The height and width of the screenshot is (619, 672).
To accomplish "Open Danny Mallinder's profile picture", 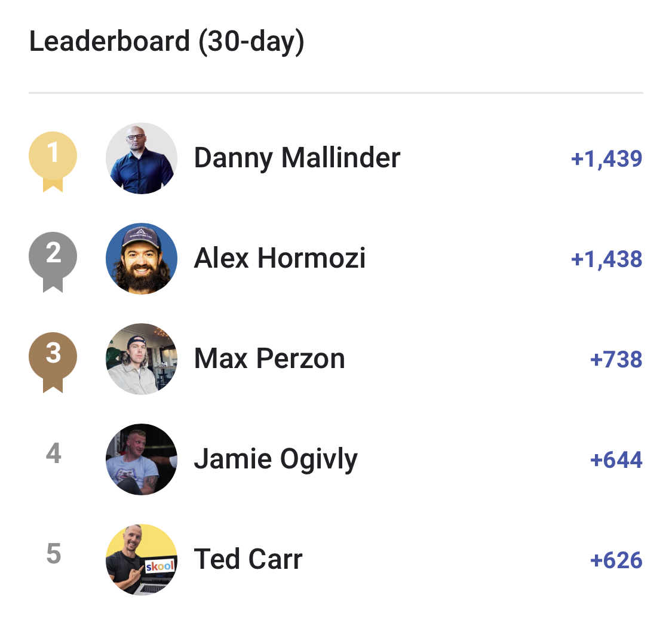I will coord(142,158).
